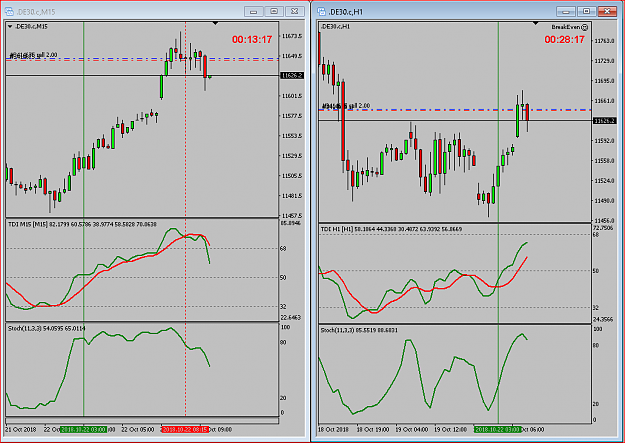Select the .DE30.c,H1 window title text

pos(346,12)
